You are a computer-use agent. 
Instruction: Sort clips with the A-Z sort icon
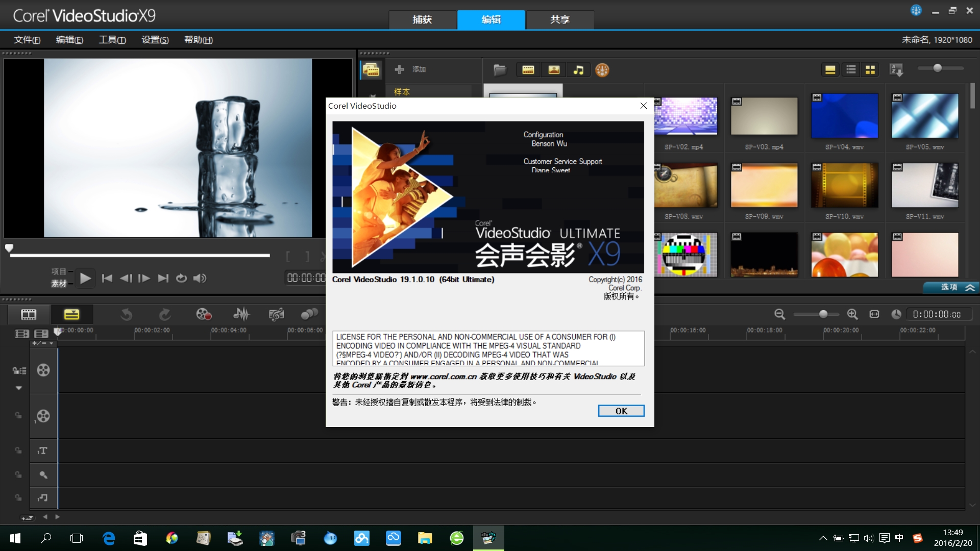click(x=896, y=70)
